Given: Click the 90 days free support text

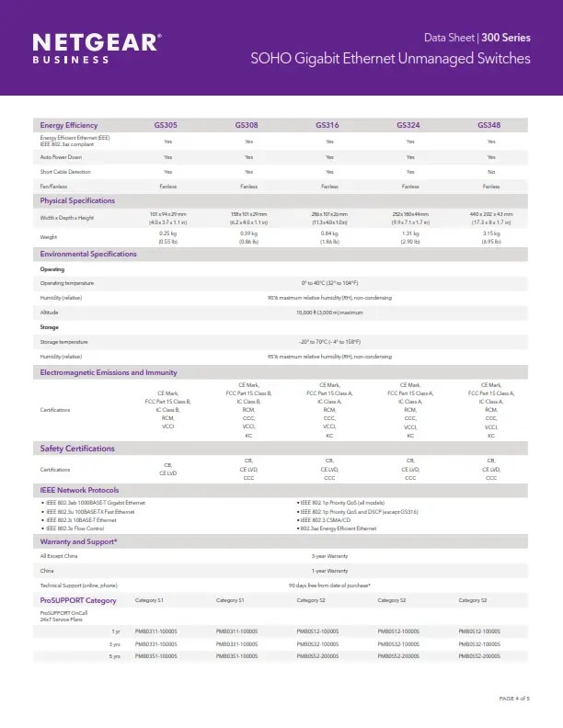Looking at the screenshot, I should click(329, 586).
